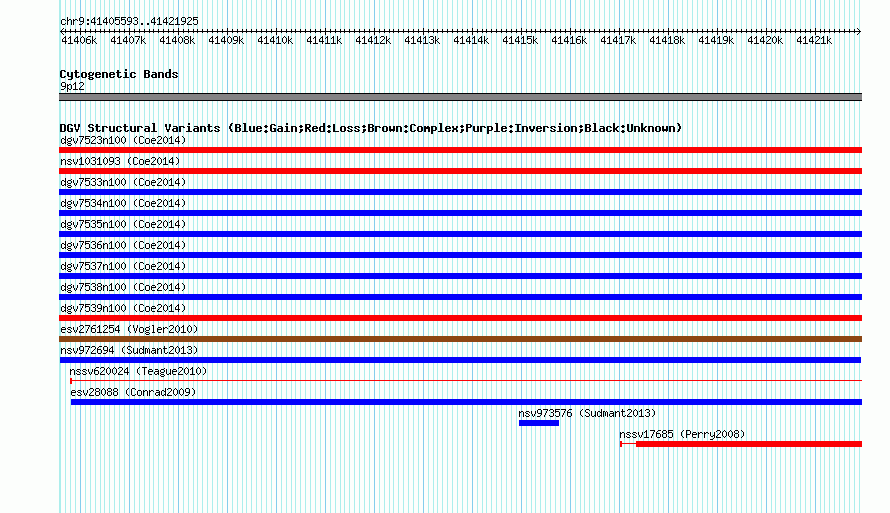This screenshot has width=890, height=513.
Task: Click the Cytogenetic Bands track title
Action: 119,74
